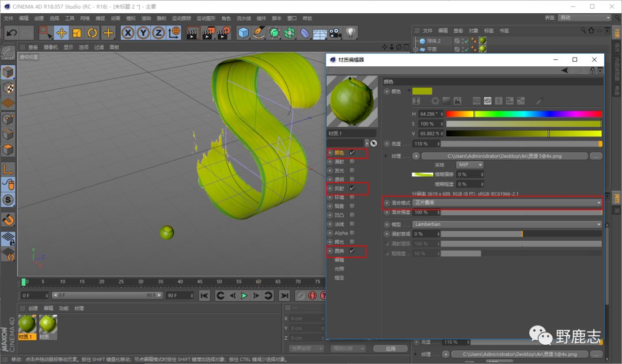Open the layout (界面) dropdown at top right

pos(585,18)
